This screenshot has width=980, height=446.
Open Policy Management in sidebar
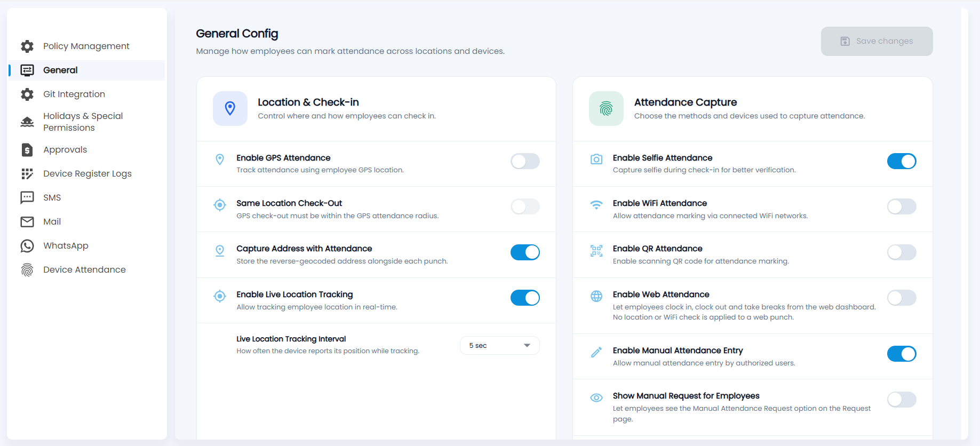click(x=86, y=46)
